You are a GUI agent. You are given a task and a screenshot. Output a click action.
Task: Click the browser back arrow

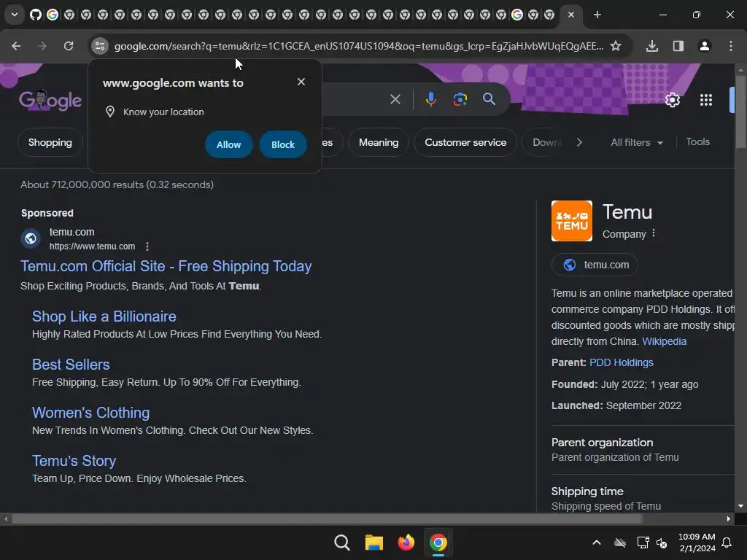click(x=16, y=46)
